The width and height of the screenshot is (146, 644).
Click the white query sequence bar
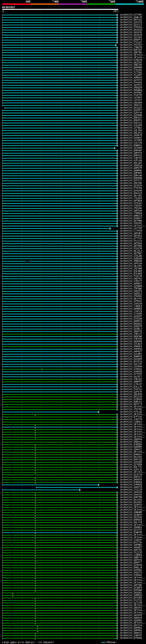tap(60, 9)
